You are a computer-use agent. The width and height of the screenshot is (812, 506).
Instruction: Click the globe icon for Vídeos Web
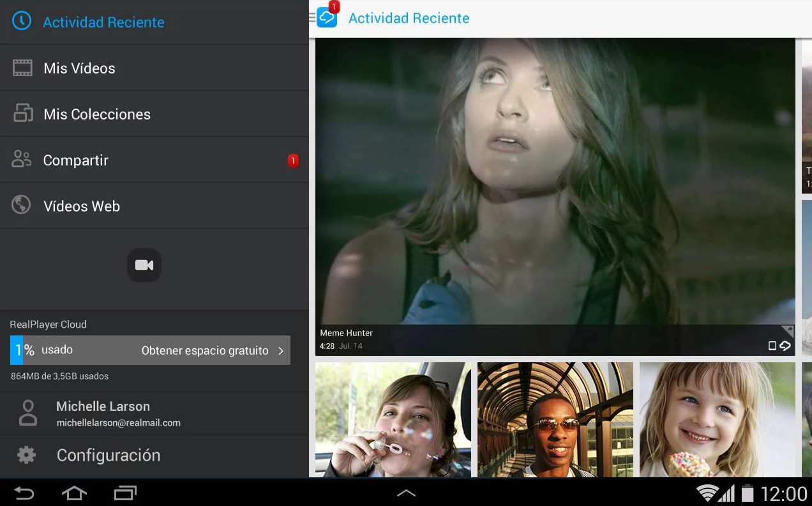21,205
